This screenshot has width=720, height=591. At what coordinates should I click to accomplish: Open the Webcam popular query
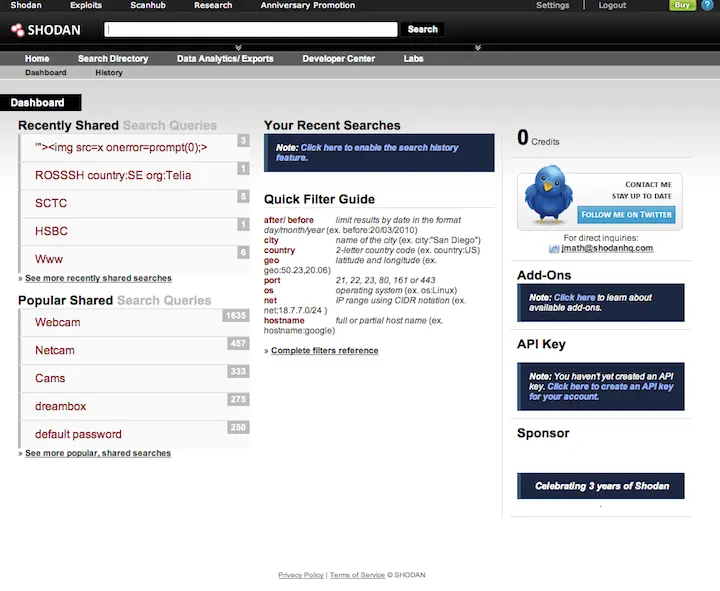[x=57, y=322]
